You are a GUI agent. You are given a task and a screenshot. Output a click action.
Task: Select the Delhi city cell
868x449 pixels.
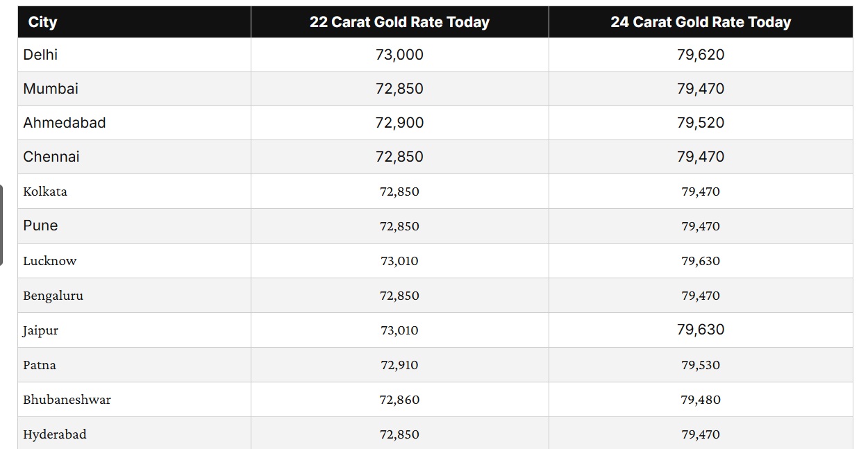pos(40,55)
